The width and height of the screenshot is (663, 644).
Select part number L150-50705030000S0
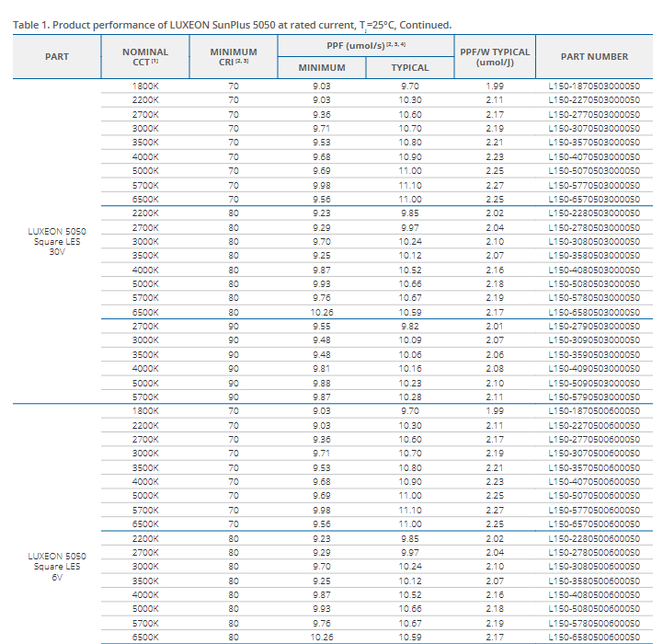[x=594, y=171]
